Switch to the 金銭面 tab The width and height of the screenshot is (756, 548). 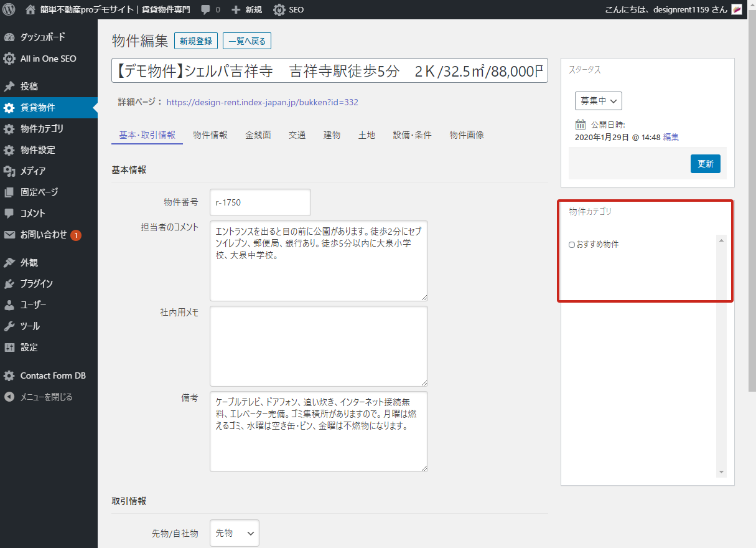[x=258, y=135]
